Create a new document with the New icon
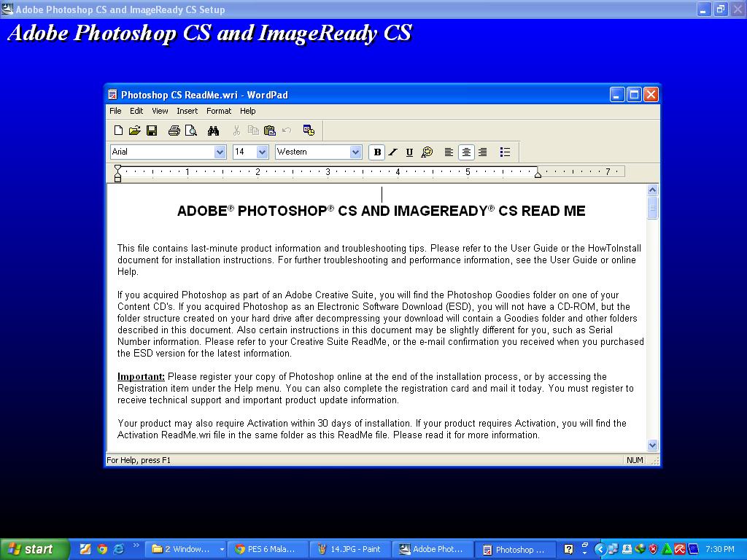This screenshot has height=560, width=747. (x=119, y=130)
